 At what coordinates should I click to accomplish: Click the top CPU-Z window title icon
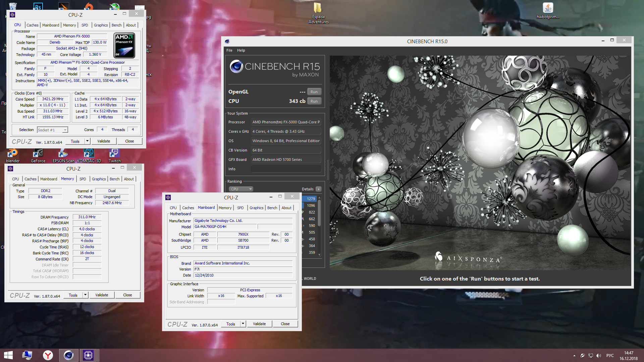(x=12, y=15)
